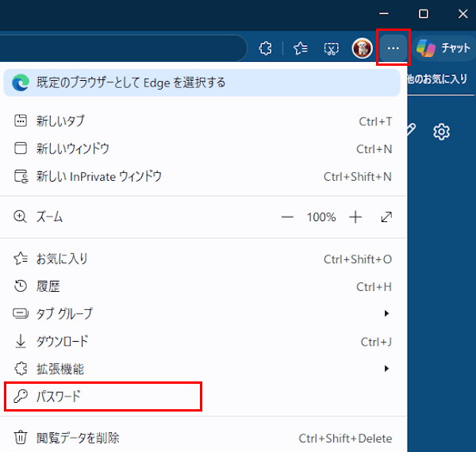Image resolution: width=476 pixels, height=452 pixels.
Task: Click the Edge logo in banner
Action: [21, 82]
